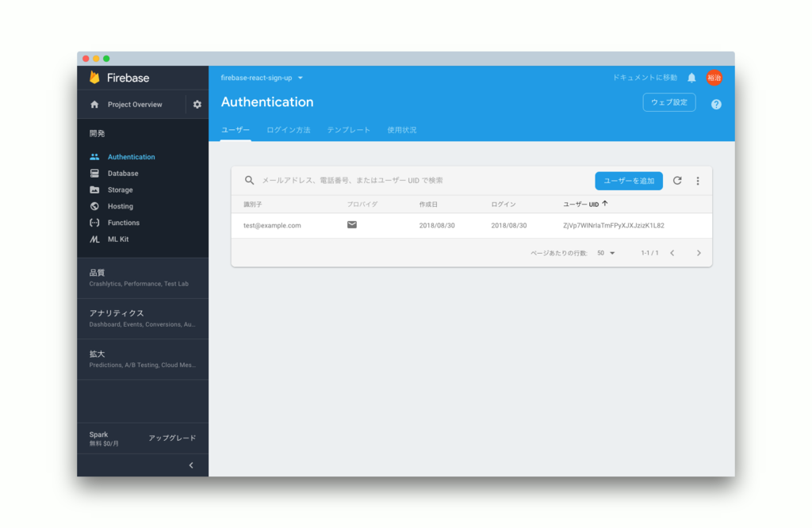Click the Spark plan label
The width and height of the screenshot is (812, 528).
[x=98, y=434]
